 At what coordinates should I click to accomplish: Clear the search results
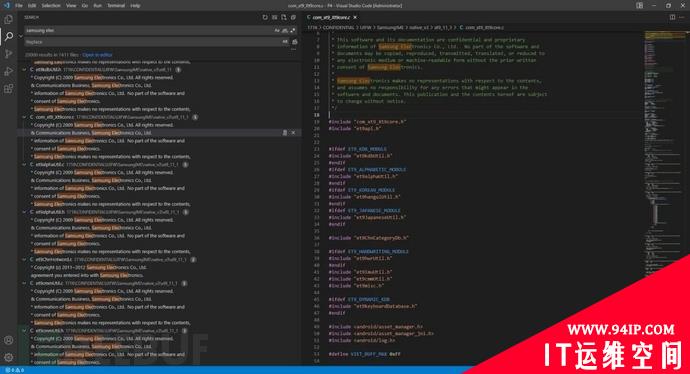274,17
